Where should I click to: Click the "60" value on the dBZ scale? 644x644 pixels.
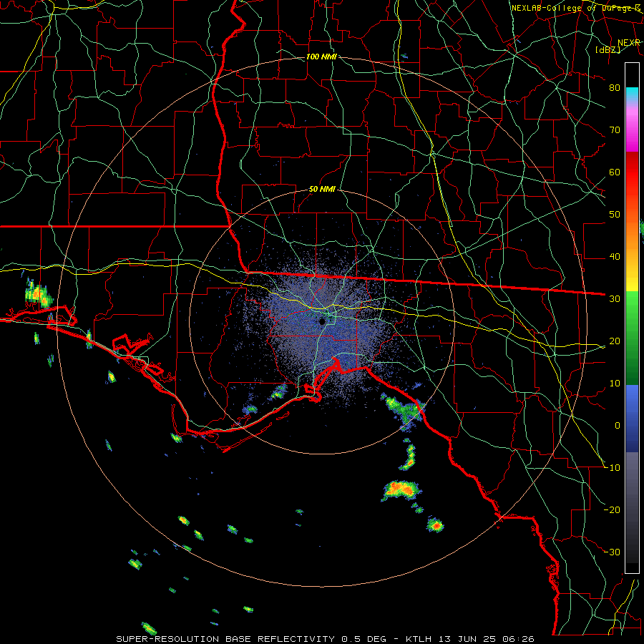tap(615, 172)
